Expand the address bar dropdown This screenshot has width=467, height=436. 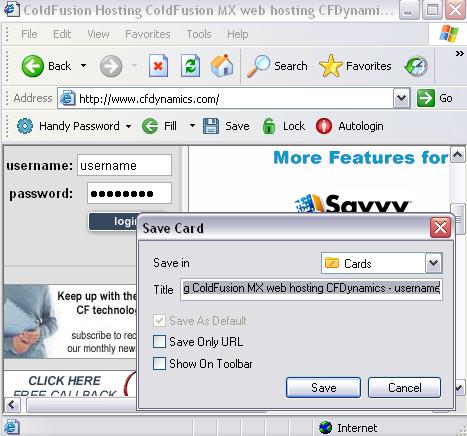(x=401, y=98)
